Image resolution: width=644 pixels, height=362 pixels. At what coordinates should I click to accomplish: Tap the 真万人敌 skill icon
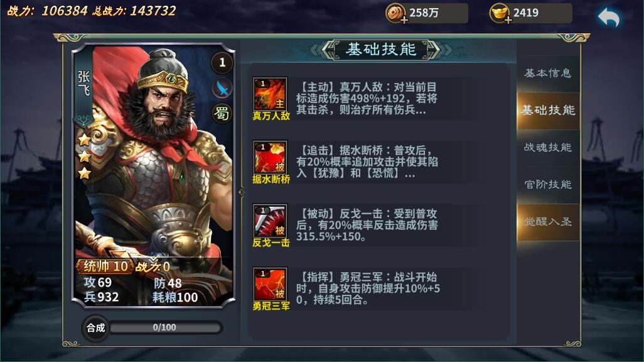271,94
